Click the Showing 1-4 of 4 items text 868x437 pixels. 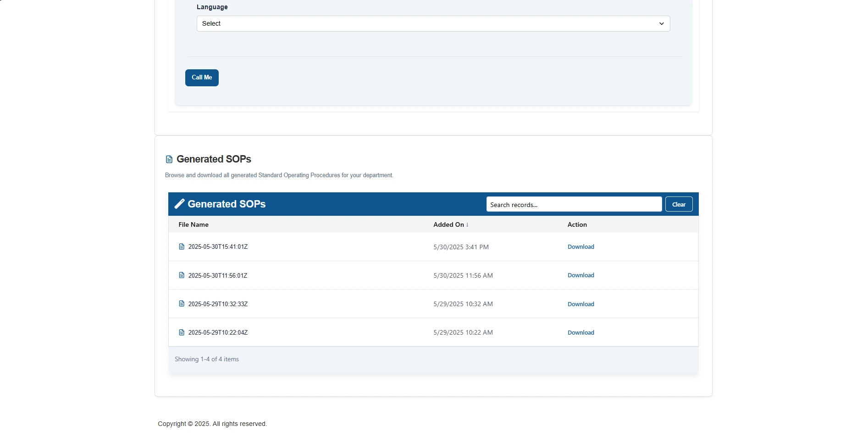tap(207, 359)
